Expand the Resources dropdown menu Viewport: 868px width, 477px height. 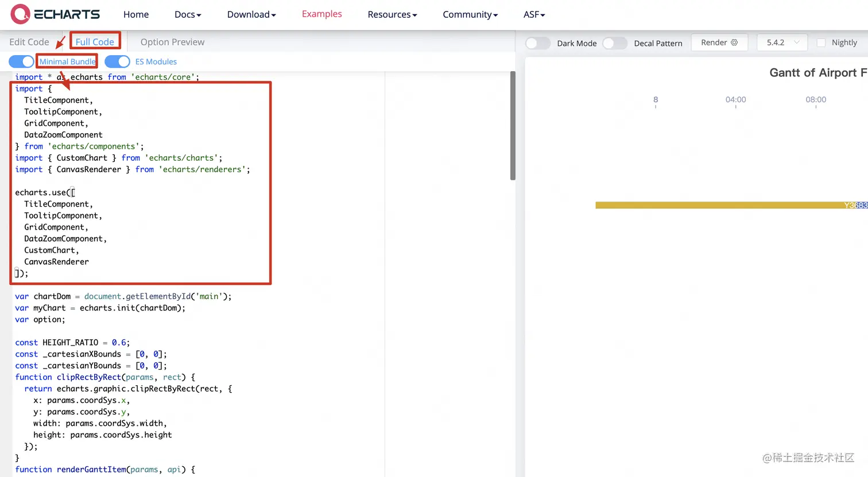point(393,14)
